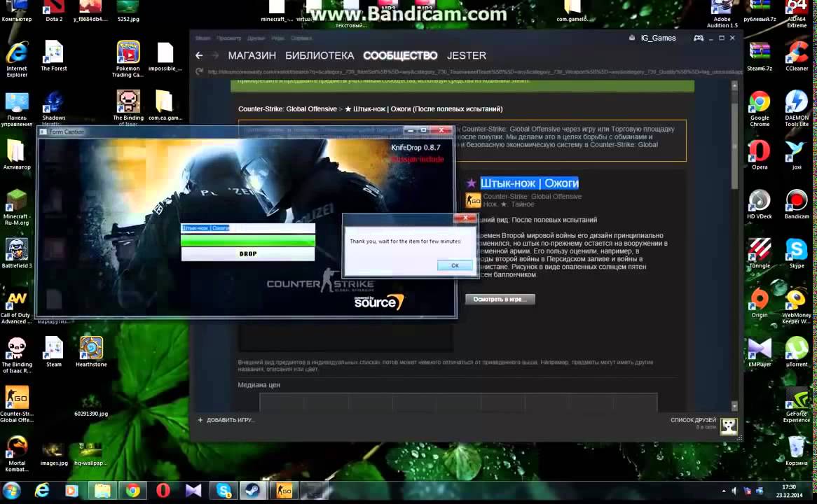
Task: Click the CS:GO icon in the taskbar
Action: 284,491
